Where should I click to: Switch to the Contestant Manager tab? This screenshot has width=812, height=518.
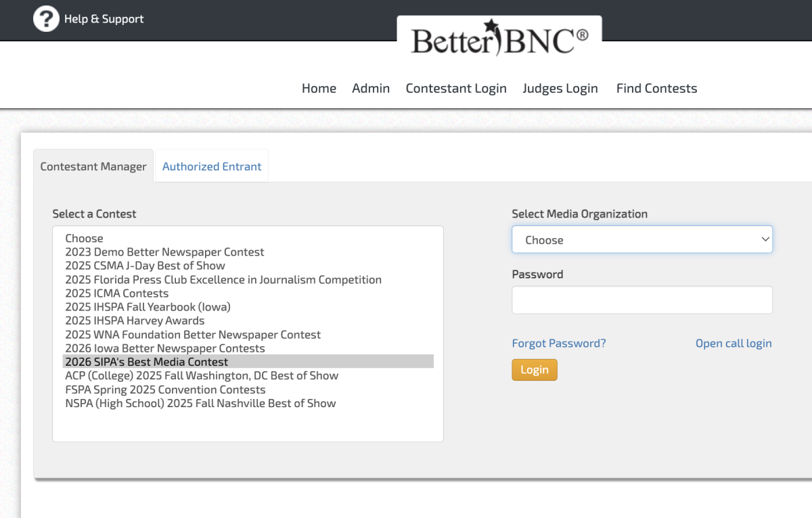pos(93,166)
